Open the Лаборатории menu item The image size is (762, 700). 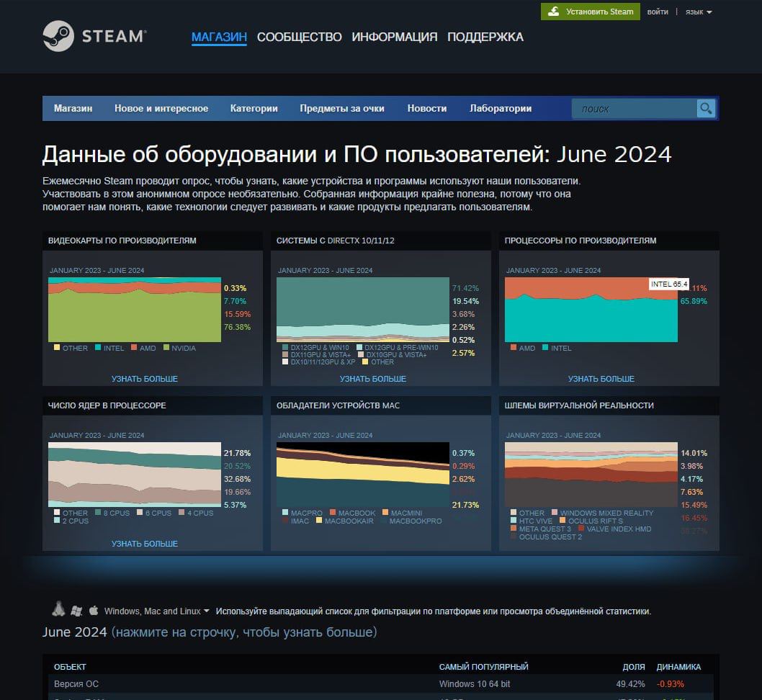[x=501, y=109]
